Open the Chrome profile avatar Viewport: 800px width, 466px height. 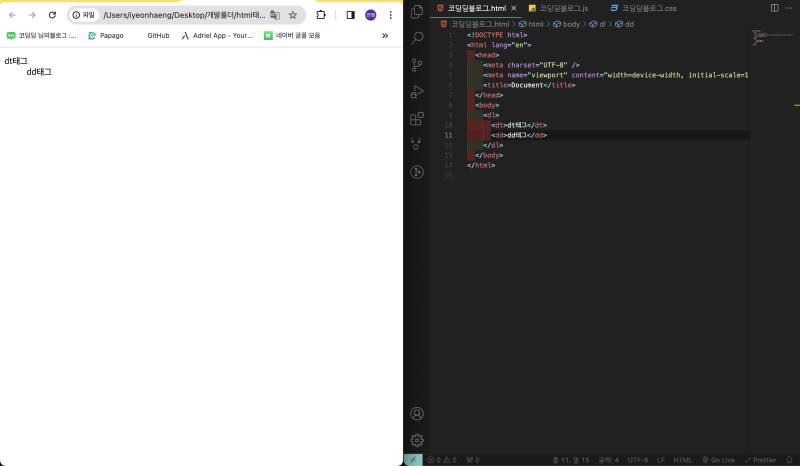pyautogui.click(x=370, y=15)
